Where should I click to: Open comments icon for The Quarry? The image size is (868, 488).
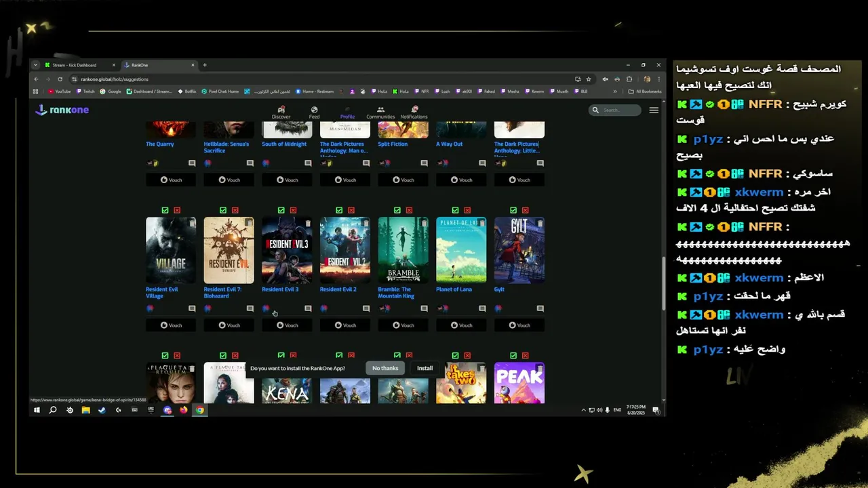pos(192,163)
